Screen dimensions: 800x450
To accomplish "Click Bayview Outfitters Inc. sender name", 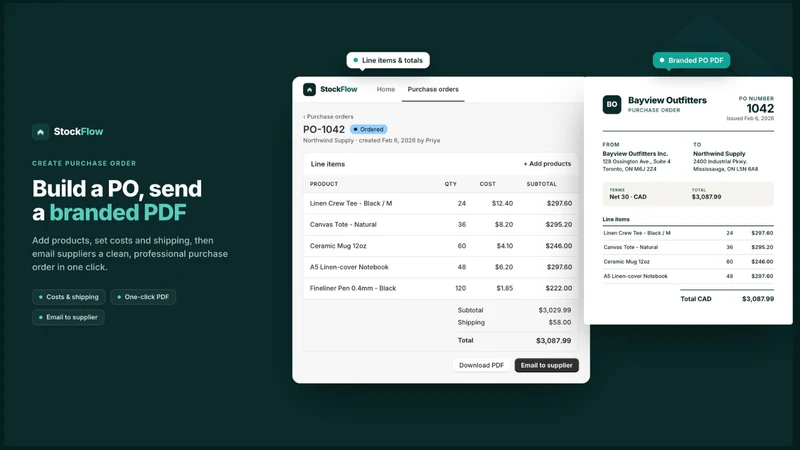I will 635,154.
